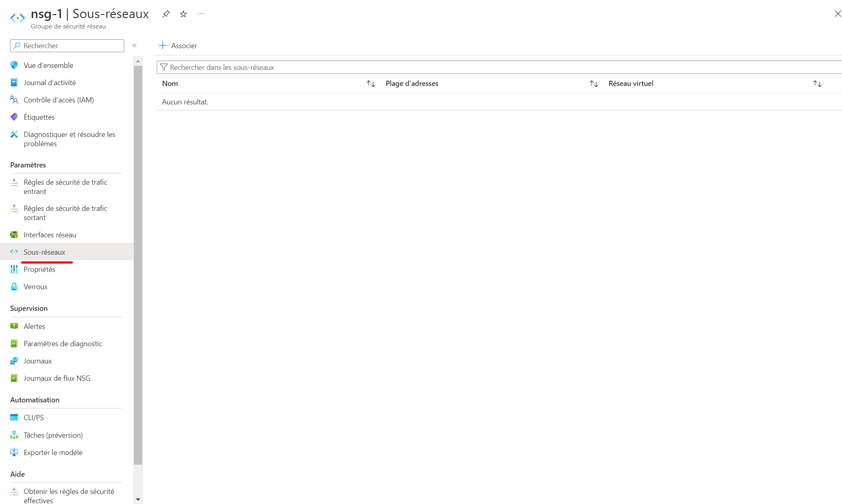Open Contrôle d'accès (IAM)
The height and width of the screenshot is (504, 842).
coord(58,100)
